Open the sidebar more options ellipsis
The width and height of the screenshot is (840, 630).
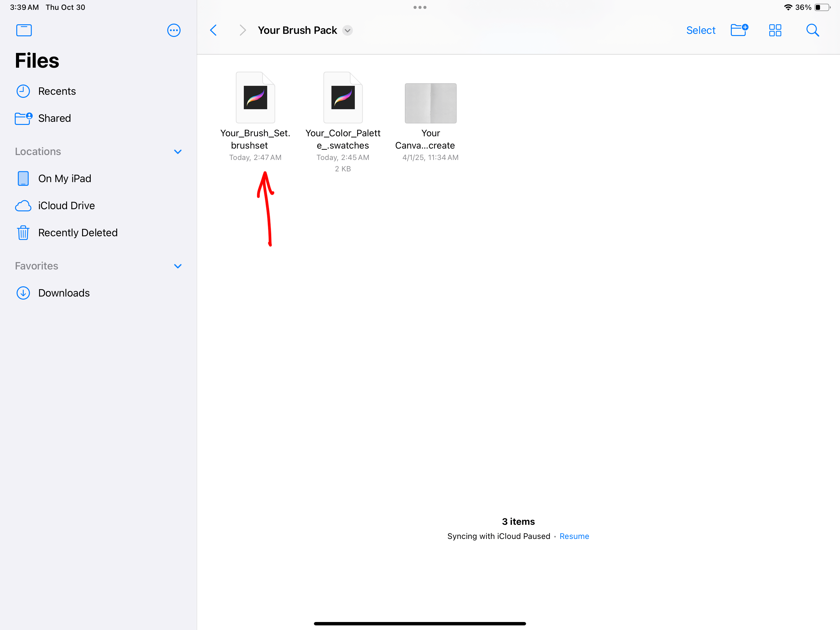[x=173, y=30]
